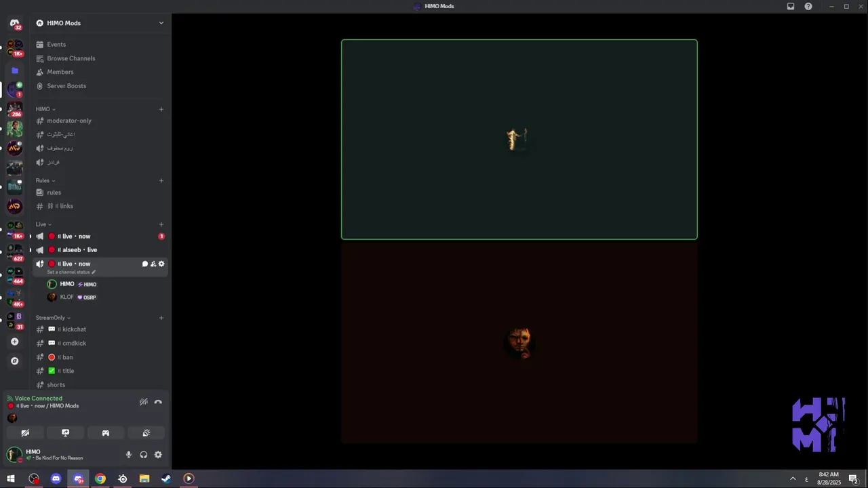Open soundboard button

pos(146,433)
